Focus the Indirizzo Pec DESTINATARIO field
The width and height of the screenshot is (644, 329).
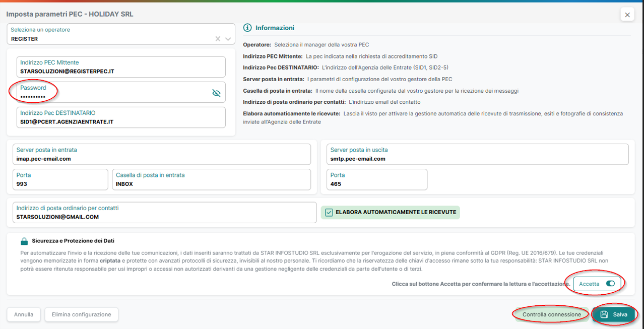coord(121,117)
